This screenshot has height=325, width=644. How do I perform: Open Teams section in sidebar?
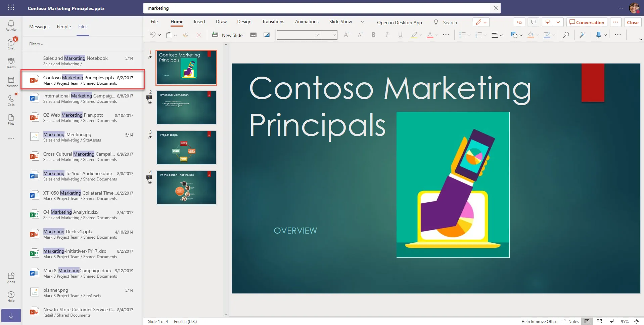coord(11,63)
